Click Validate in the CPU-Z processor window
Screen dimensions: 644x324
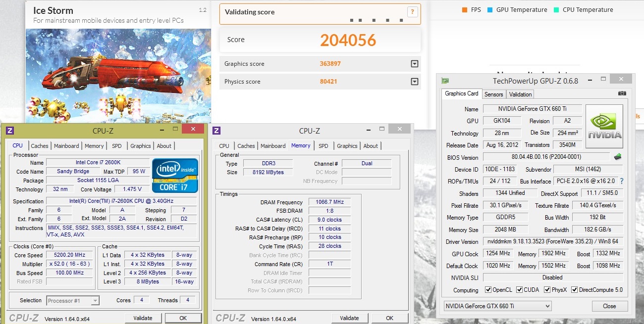point(143,318)
